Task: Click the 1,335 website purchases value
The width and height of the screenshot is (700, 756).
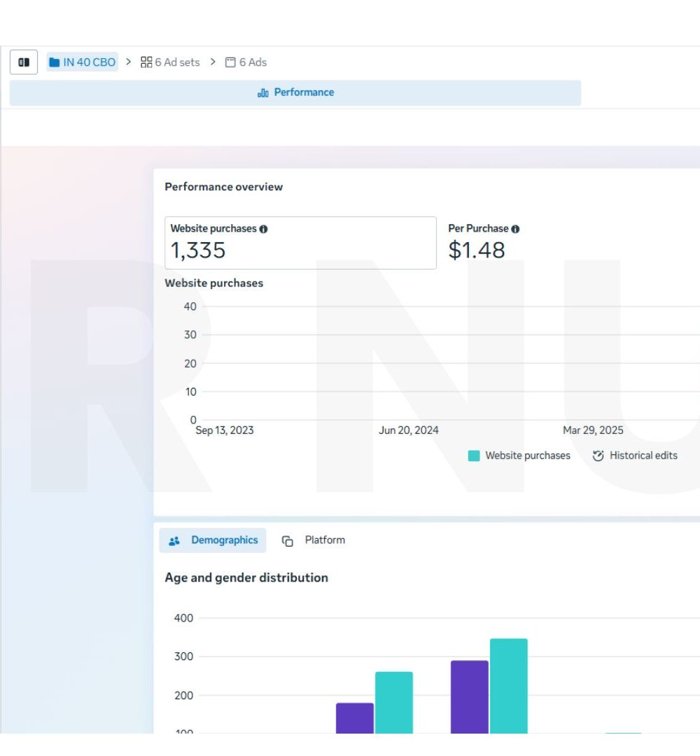Action: click(x=198, y=250)
